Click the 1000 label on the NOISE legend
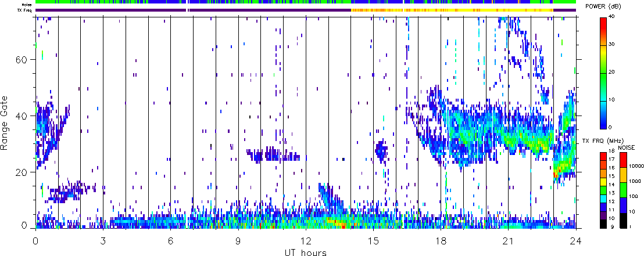644x256 pixels. click(x=635, y=181)
